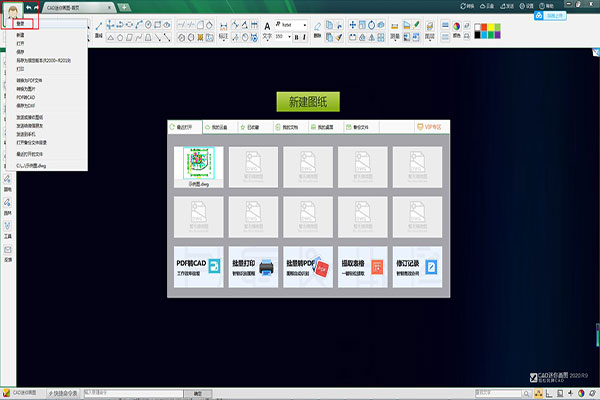Click the PDF转CAD feature card
The width and height of the screenshot is (600, 400).
coord(199,267)
